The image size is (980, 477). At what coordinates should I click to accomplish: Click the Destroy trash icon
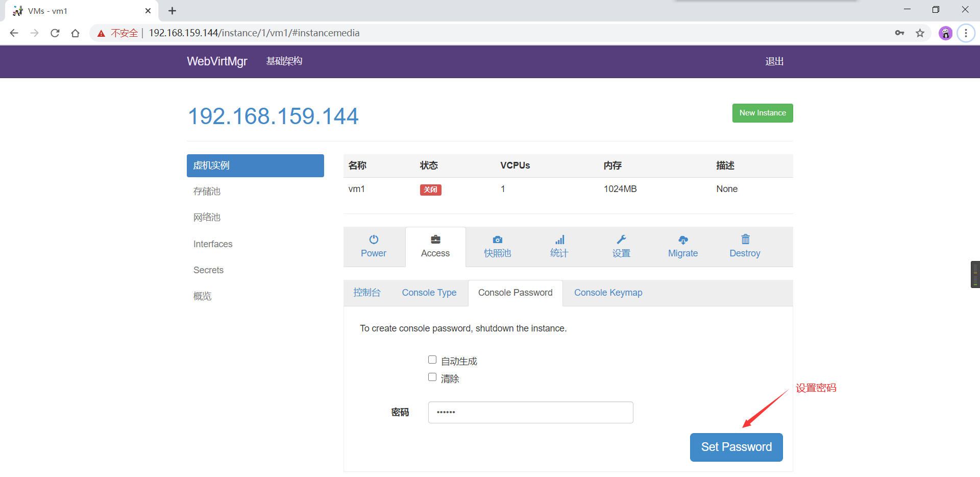(x=745, y=239)
